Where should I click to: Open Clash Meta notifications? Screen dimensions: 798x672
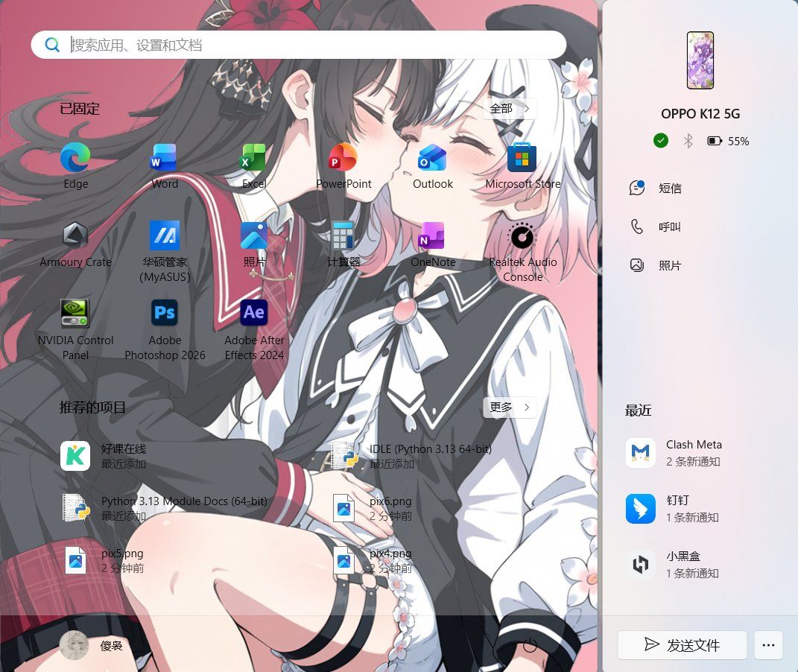[x=675, y=453]
